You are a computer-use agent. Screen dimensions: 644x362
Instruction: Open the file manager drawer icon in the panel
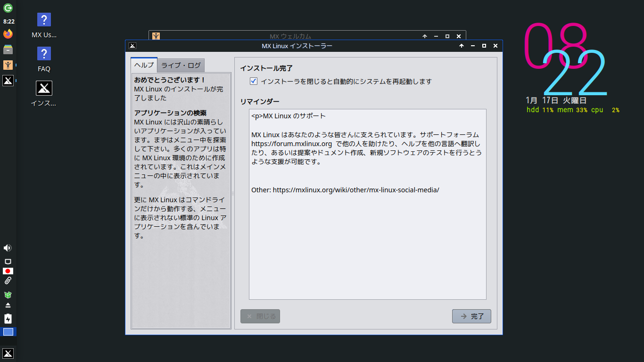[8, 49]
